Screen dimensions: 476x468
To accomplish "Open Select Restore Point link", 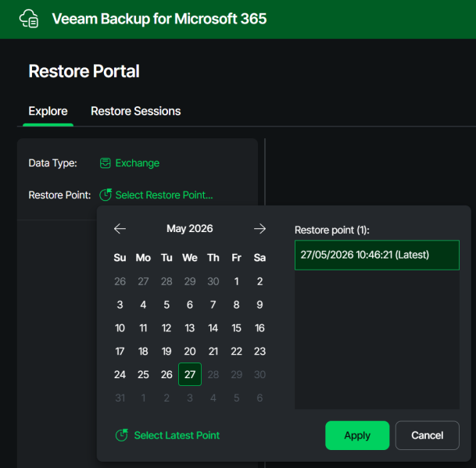I will 164,195.
